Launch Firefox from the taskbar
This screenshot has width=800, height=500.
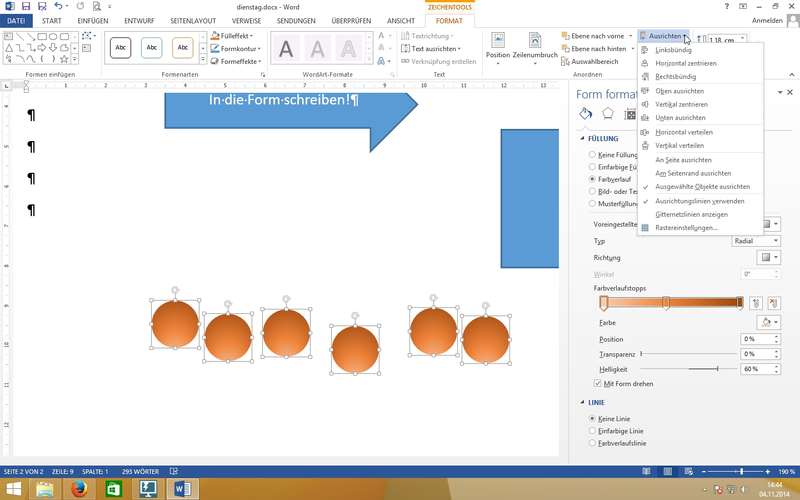(79, 489)
